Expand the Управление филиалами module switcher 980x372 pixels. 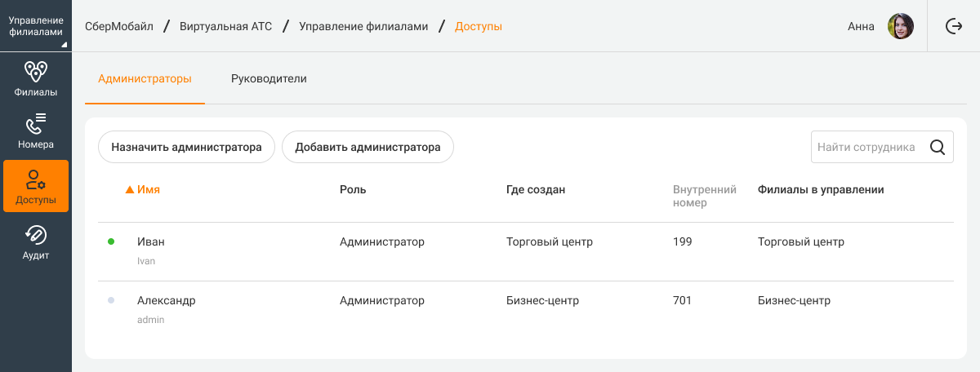click(36, 26)
